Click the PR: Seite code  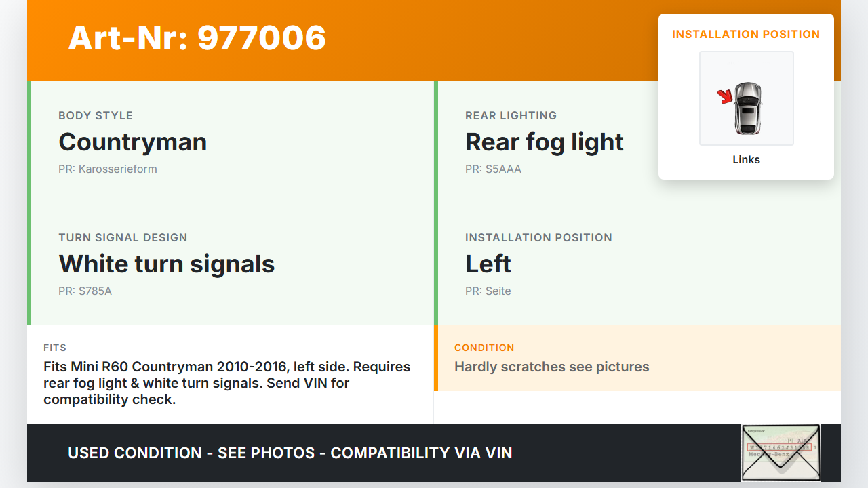(x=488, y=291)
